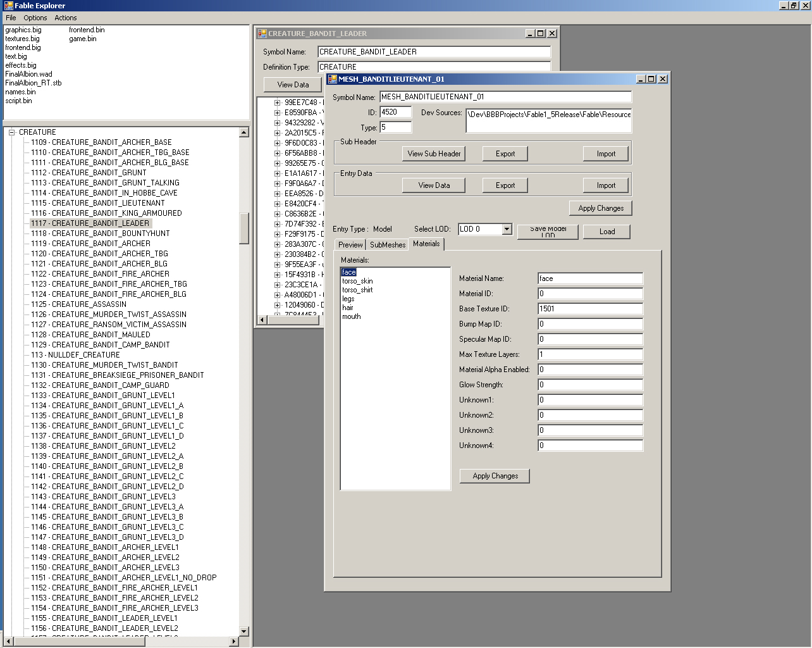Expand the 99EE7C48 node in CREATURE_BANDIT_LEADER window
This screenshot has height=648, width=812.
click(277, 103)
